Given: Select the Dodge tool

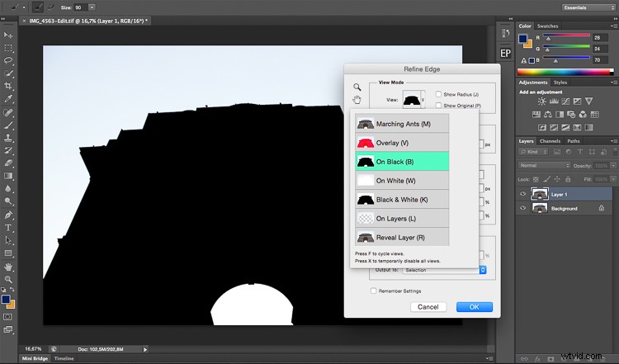Looking at the screenshot, I should [8, 201].
